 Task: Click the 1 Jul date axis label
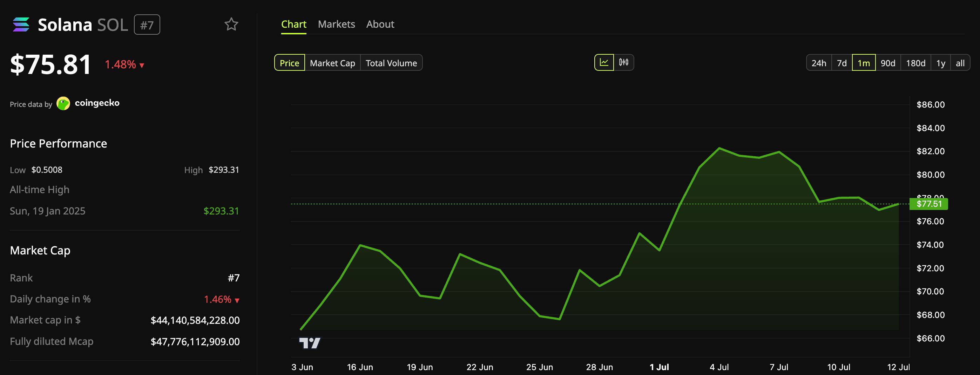659,367
